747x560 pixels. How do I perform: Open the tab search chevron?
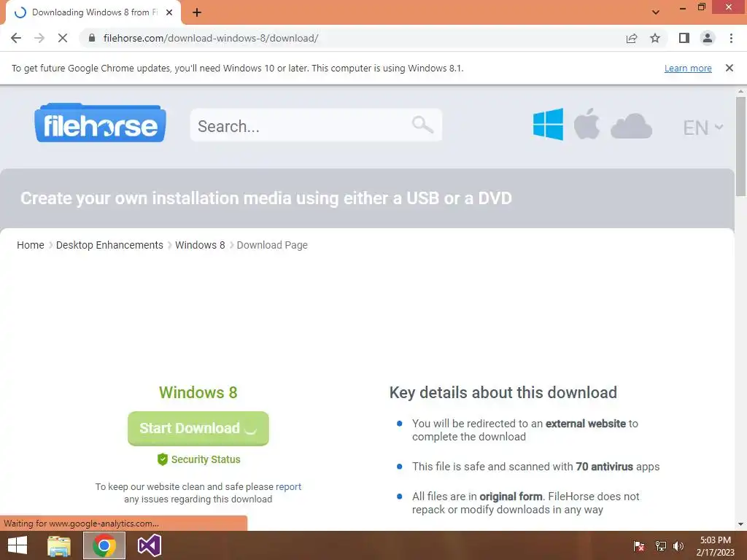(656, 12)
